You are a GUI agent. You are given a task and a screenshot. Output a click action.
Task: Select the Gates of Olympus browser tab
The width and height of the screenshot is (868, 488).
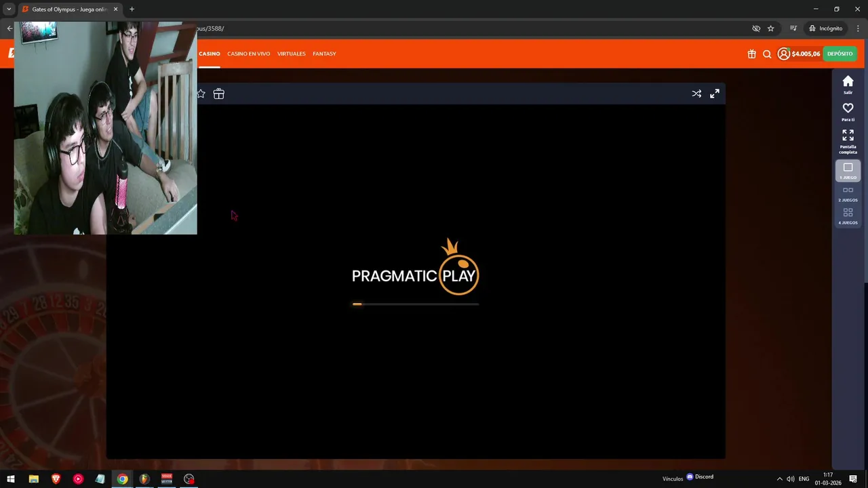(x=69, y=9)
